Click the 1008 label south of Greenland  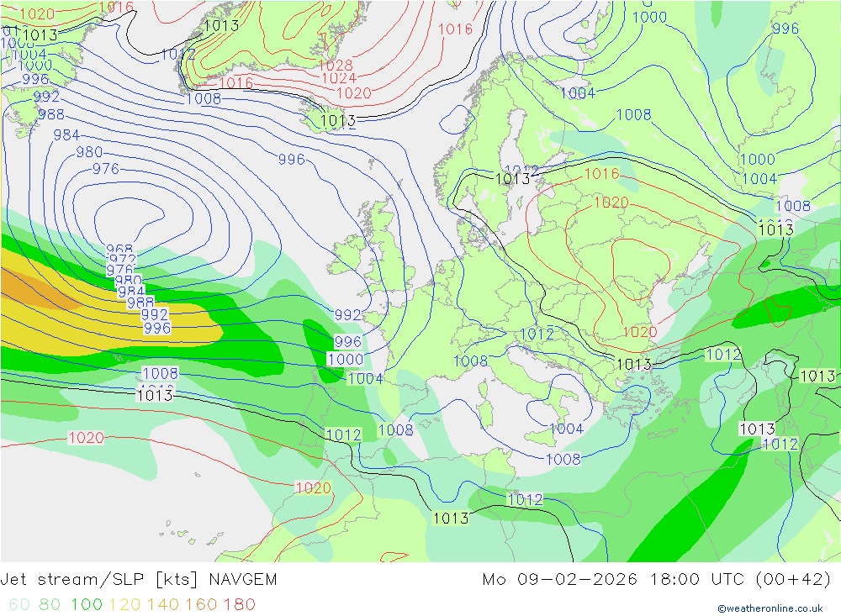204,98
